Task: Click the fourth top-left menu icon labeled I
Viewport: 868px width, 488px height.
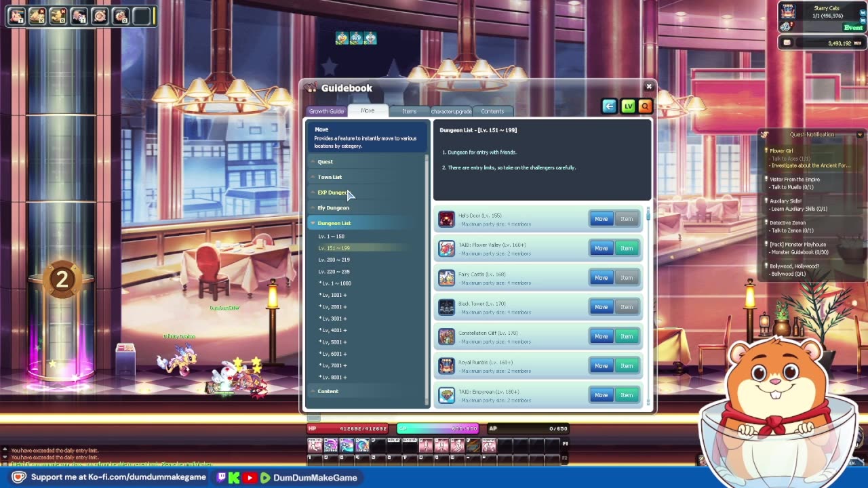Action: tap(79, 16)
